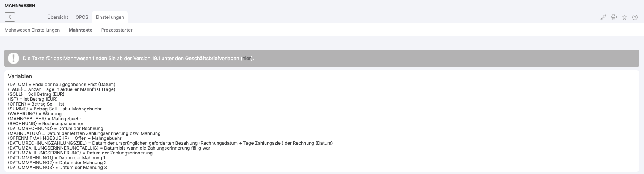Select the Einstellungen tab
644x174 pixels.
(x=110, y=17)
